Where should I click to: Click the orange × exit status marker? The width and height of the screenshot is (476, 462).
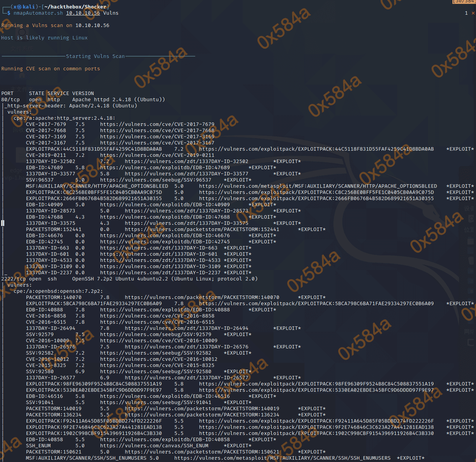click(473, 13)
